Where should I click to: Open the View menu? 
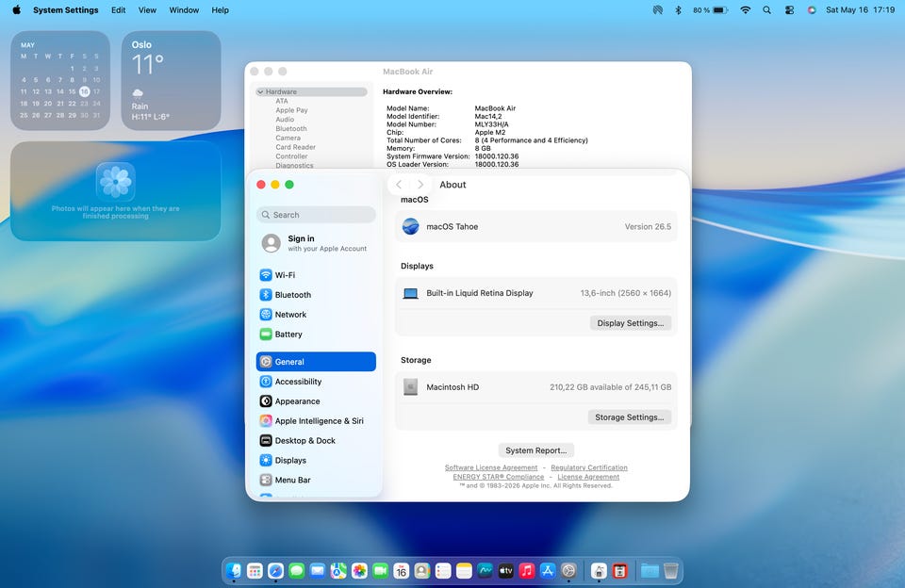tap(147, 9)
